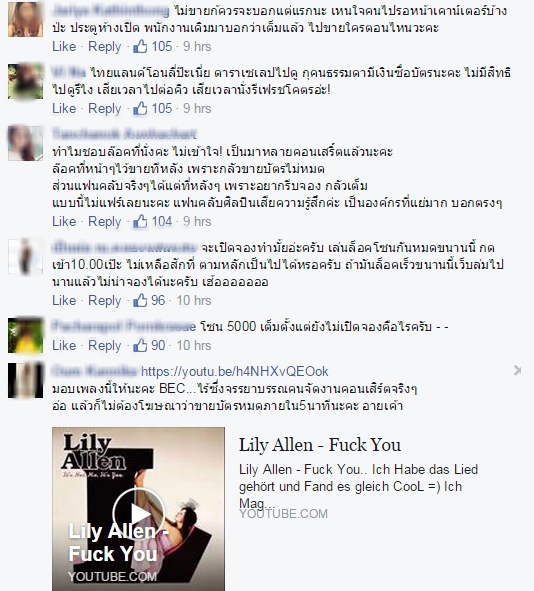
Task: Like the comment with 96 likes
Action: [x=64, y=300]
